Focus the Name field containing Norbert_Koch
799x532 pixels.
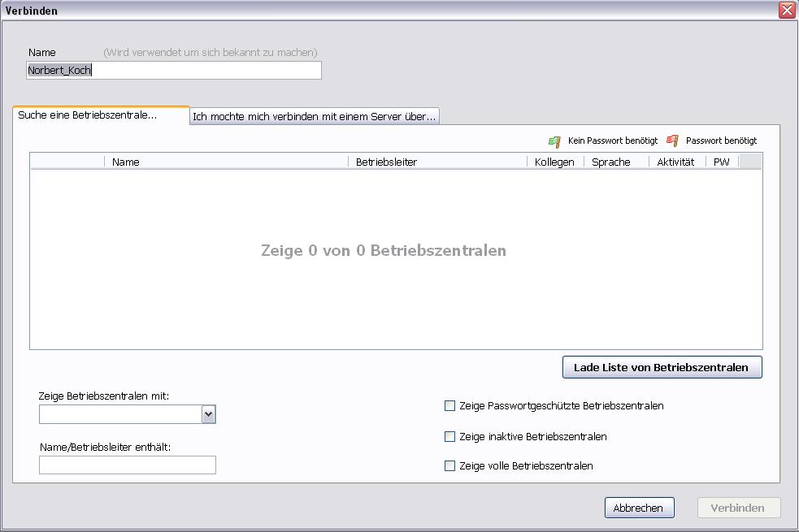coord(174,70)
